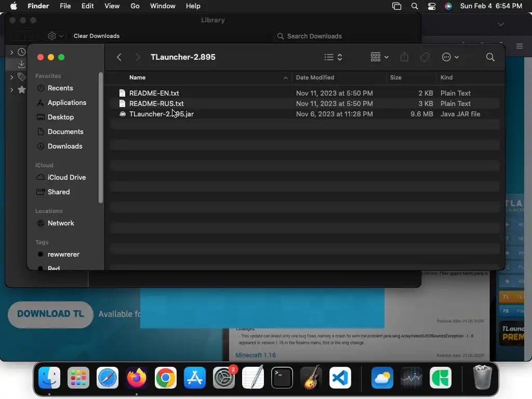The height and width of the screenshot is (399, 532).
Task: Launch Terminal from the Dock
Action: (x=282, y=378)
